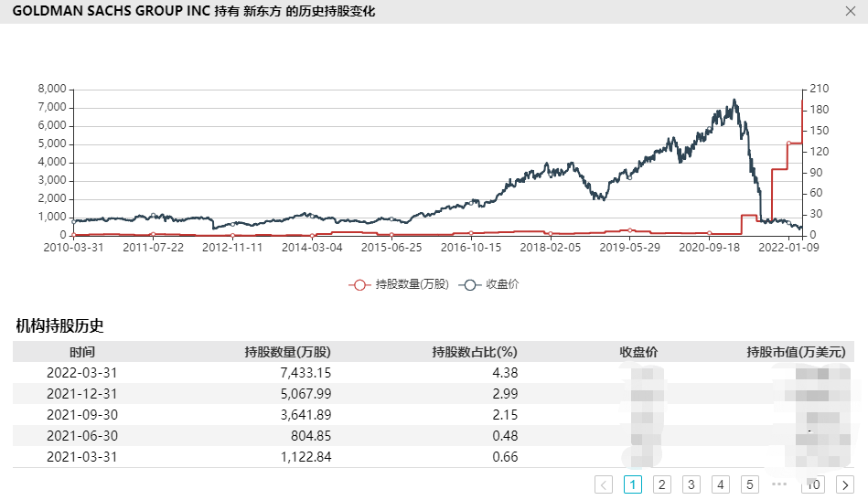
Task: Select page 1 in pagination
Action: [x=632, y=484]
